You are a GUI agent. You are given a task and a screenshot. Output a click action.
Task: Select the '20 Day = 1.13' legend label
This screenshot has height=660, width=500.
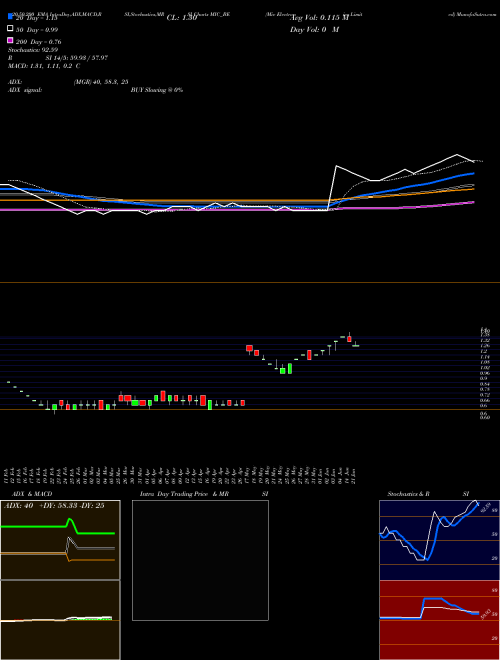tap(36, 19)
